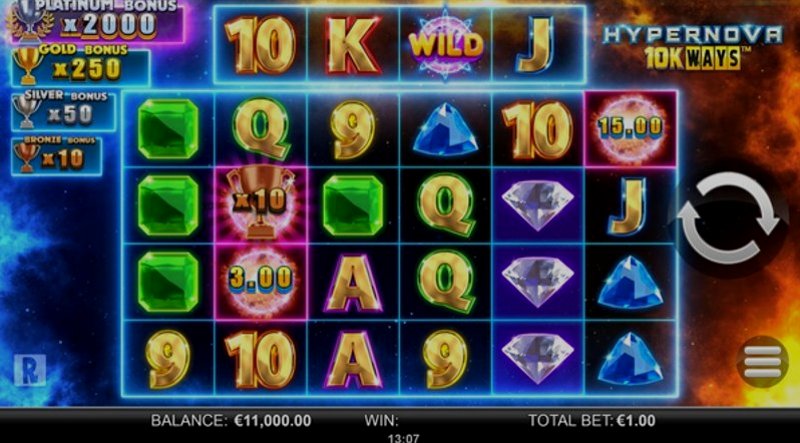Click the circular spin arrows button
This screenshot has width=800, height=443.
(729, 217)
